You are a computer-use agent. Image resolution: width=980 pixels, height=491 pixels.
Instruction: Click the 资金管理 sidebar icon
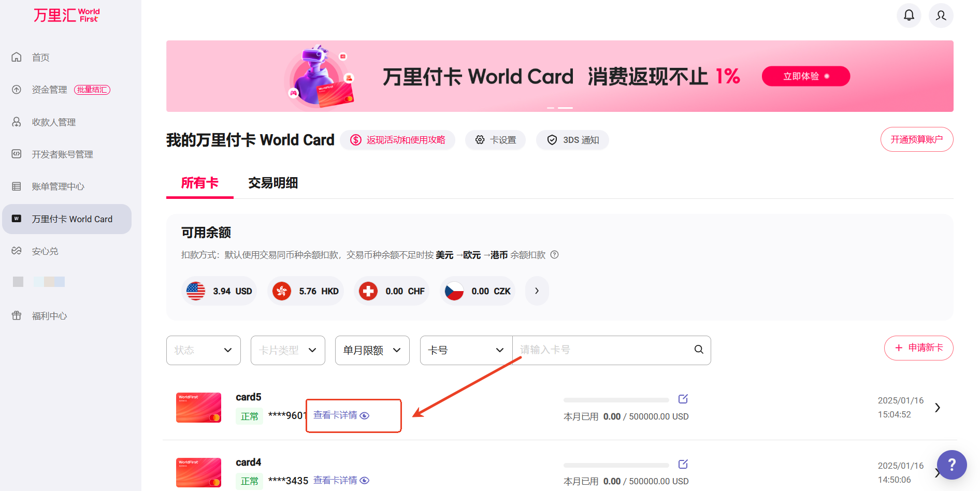coord(17,90)
